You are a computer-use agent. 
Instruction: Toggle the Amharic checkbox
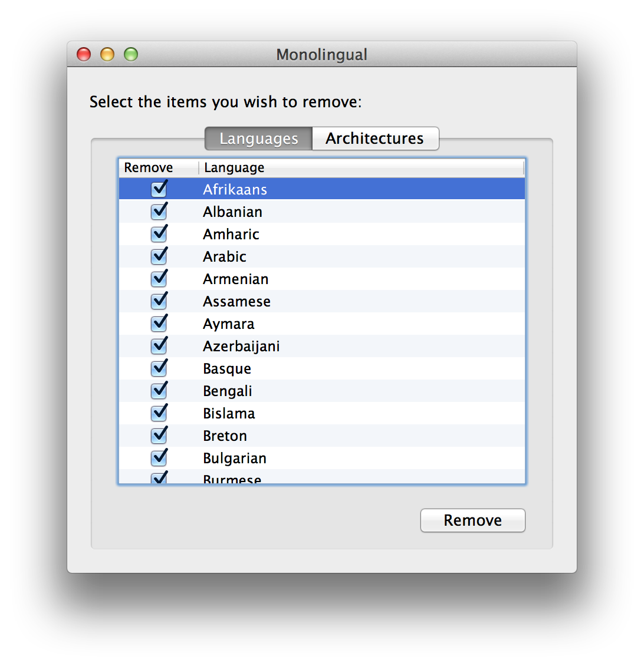coord(159,234)
